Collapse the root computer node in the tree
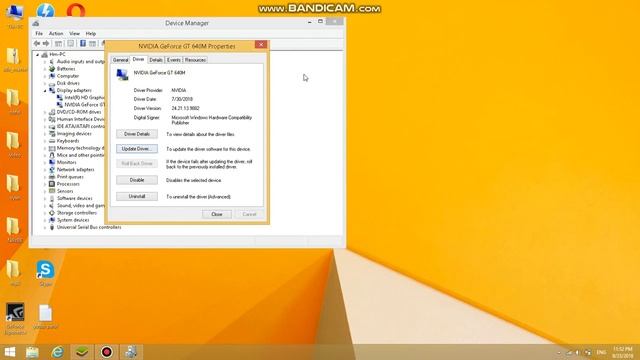This screenshot has height=360, width=640. [x=38, y=54]
